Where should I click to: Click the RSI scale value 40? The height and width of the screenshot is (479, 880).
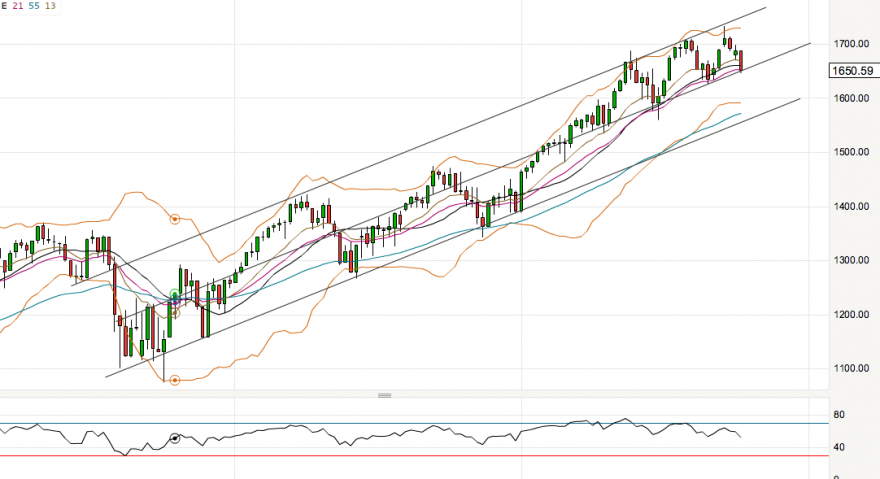839,448
